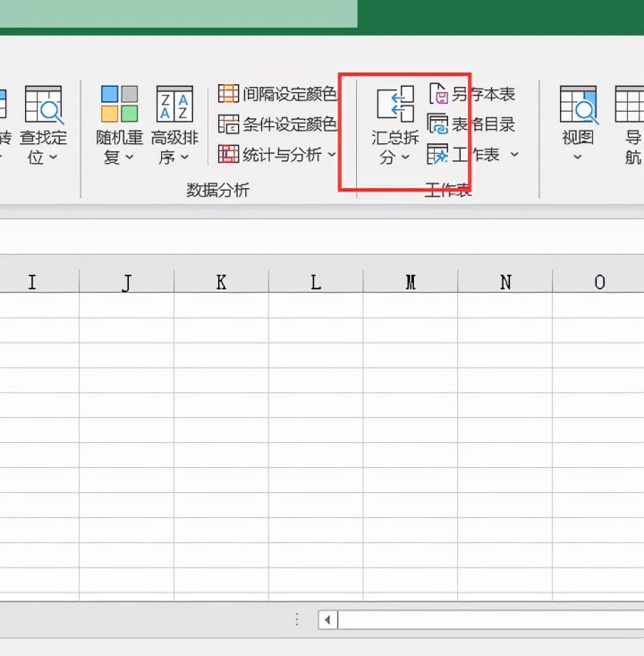Screen dimensions: 644x656
Task: Click the 视图 text label
Action: (578, 137)
